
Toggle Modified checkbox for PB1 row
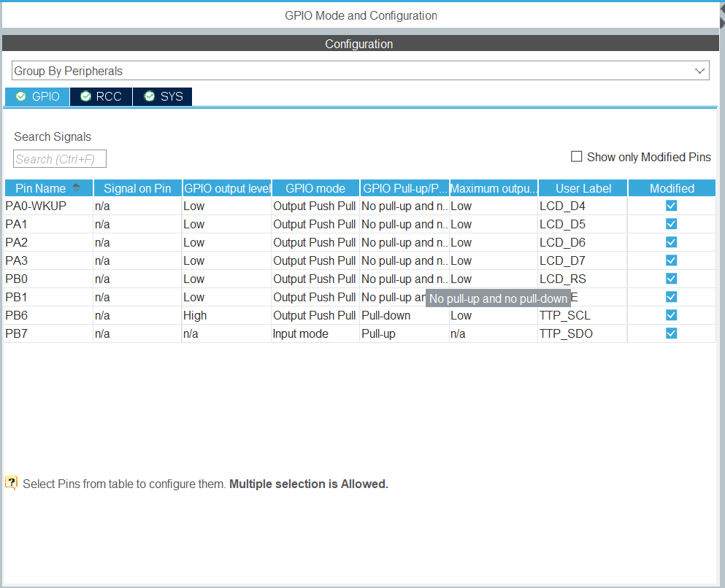click(x=672, y=297)
